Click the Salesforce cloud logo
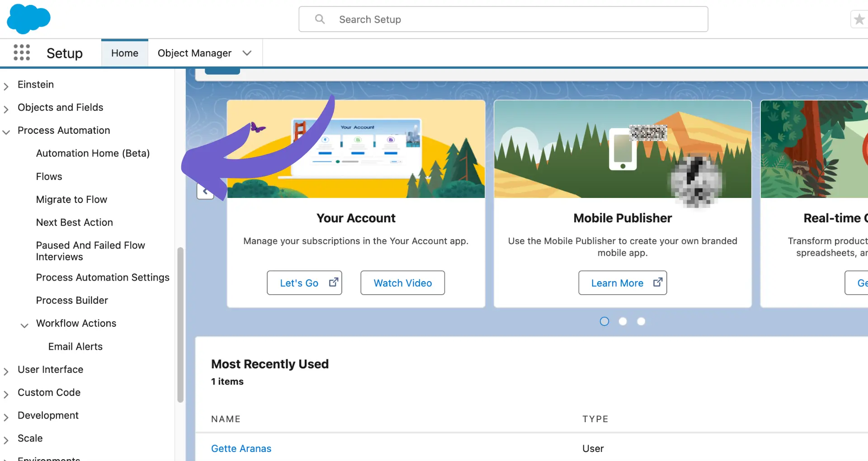868x461 pixels. pos(28,19)
